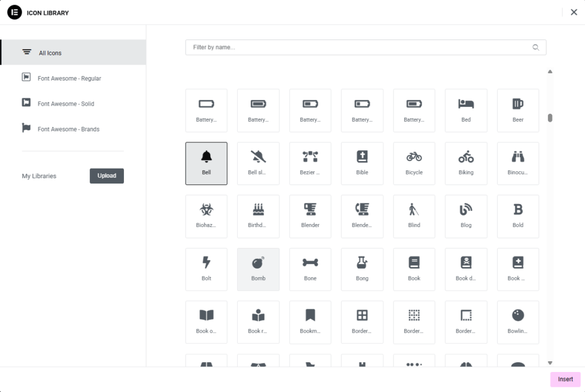Click the Upload button
The height and width of the screenshot is (392, 585).
coord(107,176)
